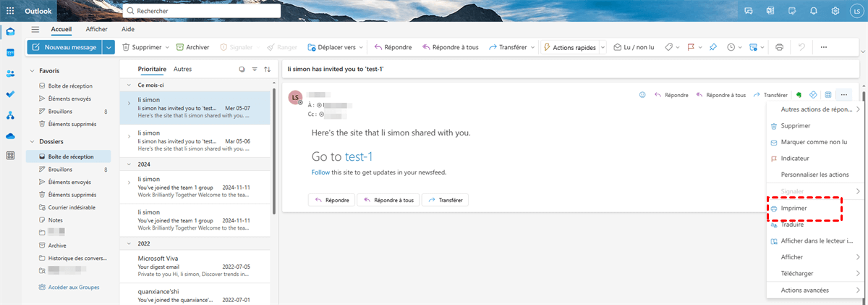Open the test-1 site link

coord(358,156)
